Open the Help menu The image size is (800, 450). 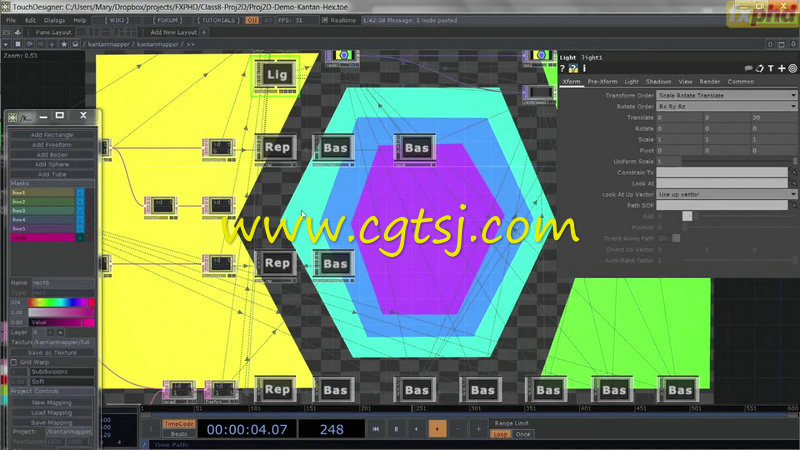tap(80, 20)
